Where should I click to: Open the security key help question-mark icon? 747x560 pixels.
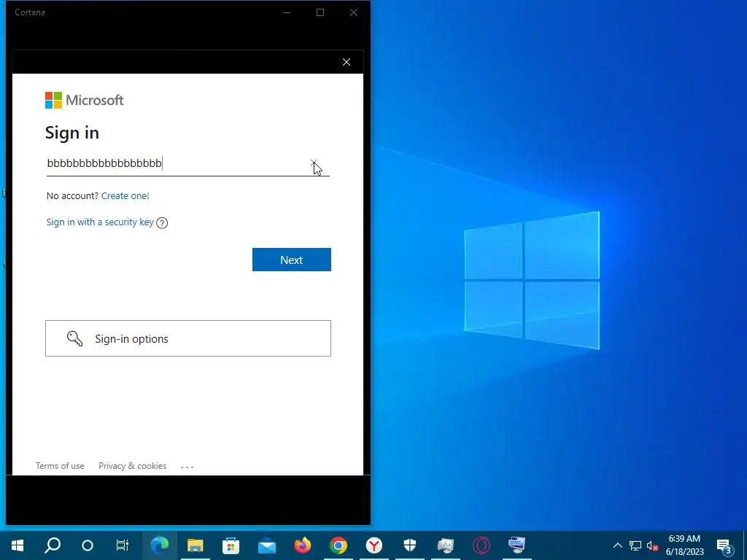coord(162,223)
